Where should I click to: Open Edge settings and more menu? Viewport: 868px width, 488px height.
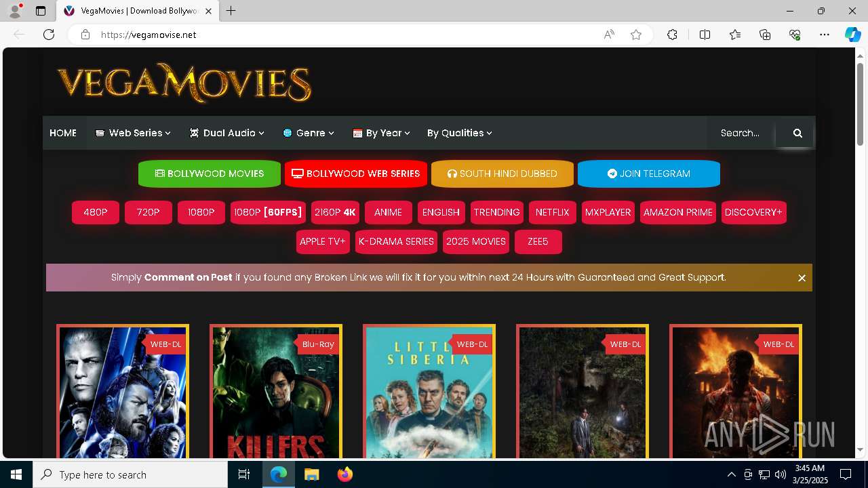point(825,35)
